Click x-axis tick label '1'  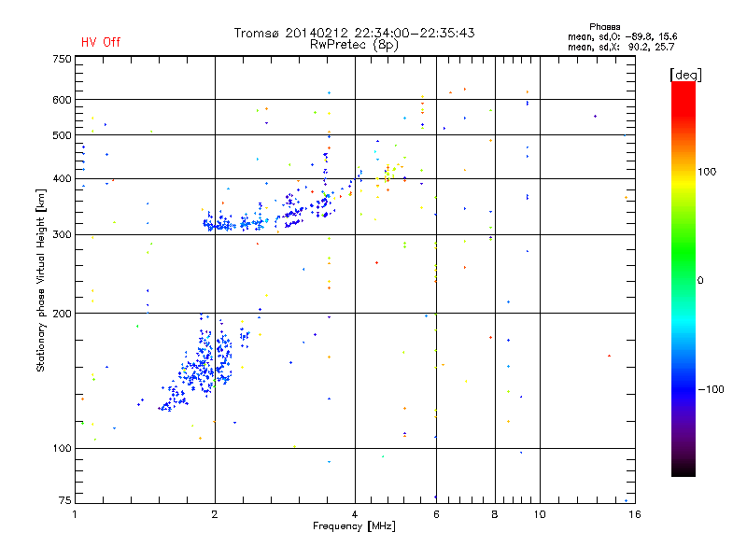pyautogui.click(x=75, y=514)
